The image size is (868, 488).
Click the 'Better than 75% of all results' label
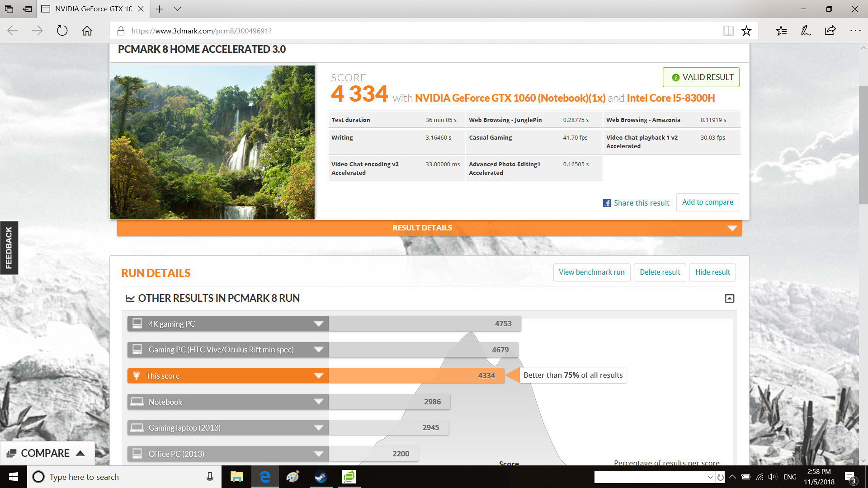coord(573,375)
